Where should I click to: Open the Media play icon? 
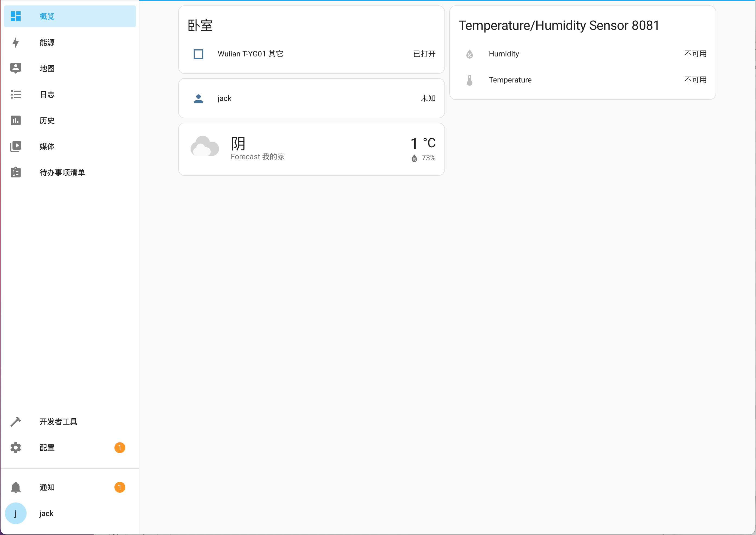tap(15, 146)
